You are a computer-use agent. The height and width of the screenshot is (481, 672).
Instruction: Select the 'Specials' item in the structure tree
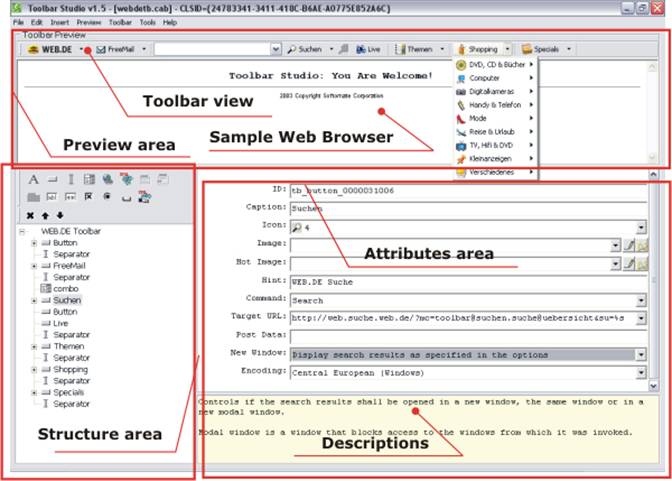(x=68, y=393)
